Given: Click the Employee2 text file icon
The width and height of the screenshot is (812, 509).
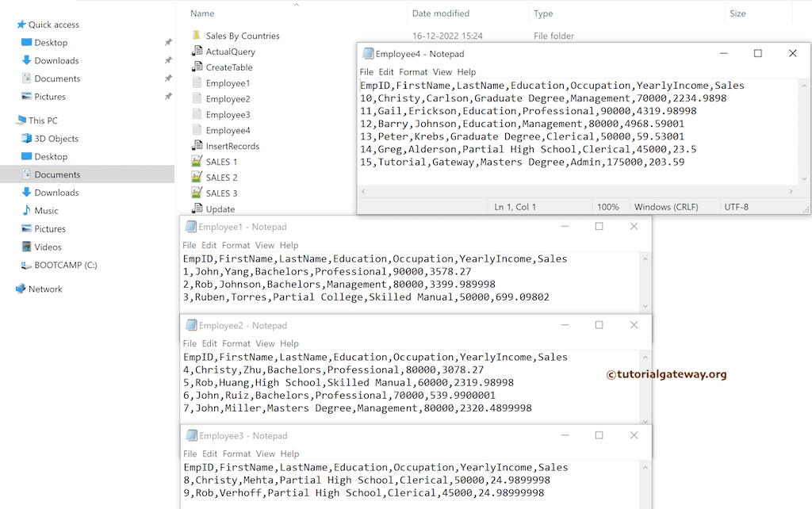Looking at the screenshot, I should point(197,98).
